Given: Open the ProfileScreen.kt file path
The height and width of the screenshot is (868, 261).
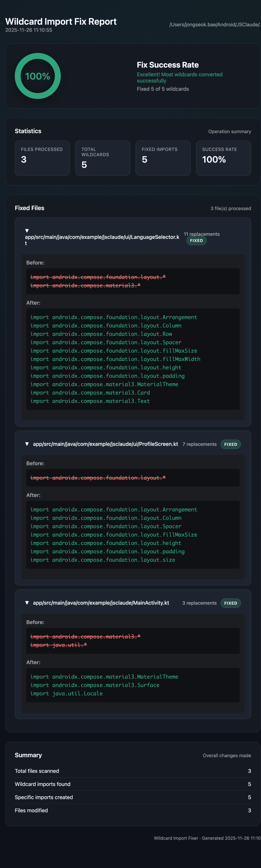Looking at the screenshot, I should [105, 444].
